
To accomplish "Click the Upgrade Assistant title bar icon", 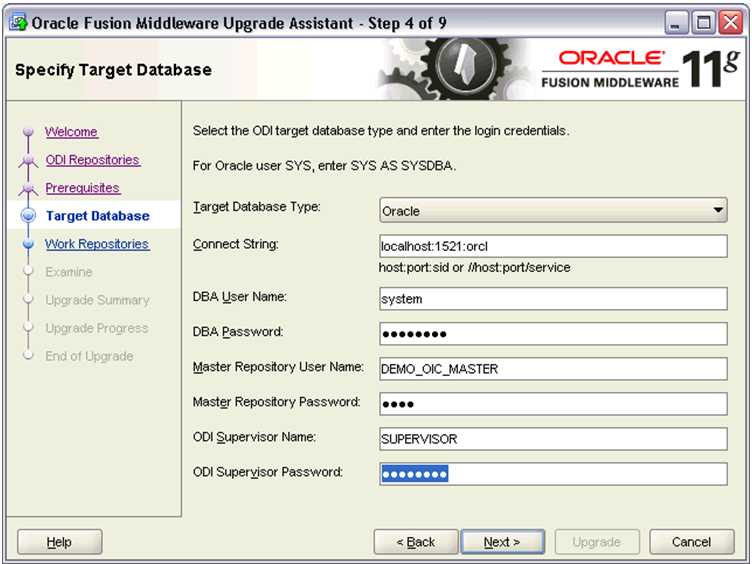I will (18, 23).
